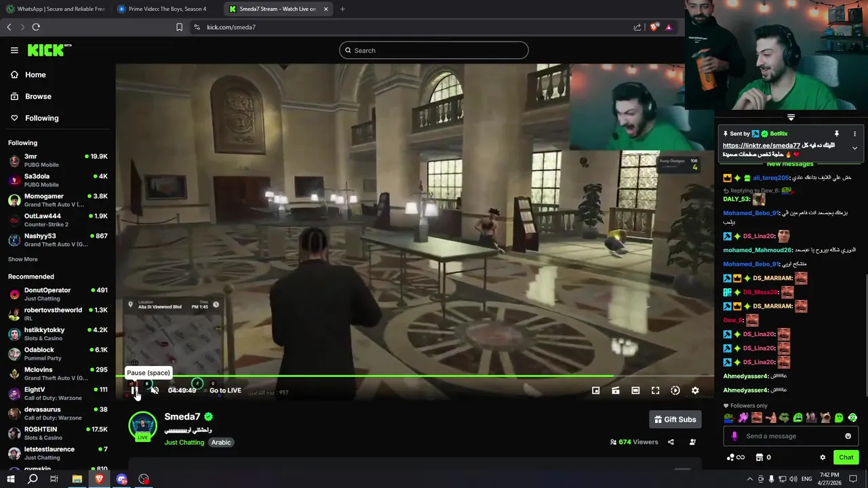Open Sa3dola channel in Following list
Image resolution: width=868 pixels, height=488 pixels.
(x=58, y=180)
